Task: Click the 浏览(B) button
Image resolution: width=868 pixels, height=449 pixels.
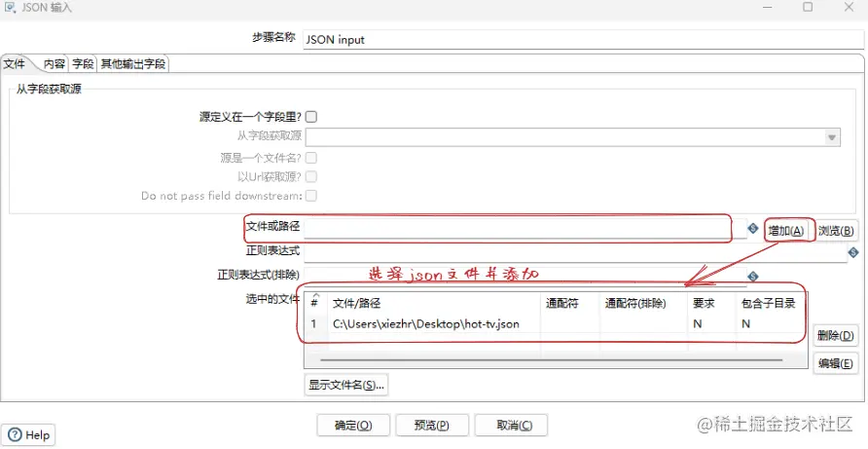Action: (836, 231)
